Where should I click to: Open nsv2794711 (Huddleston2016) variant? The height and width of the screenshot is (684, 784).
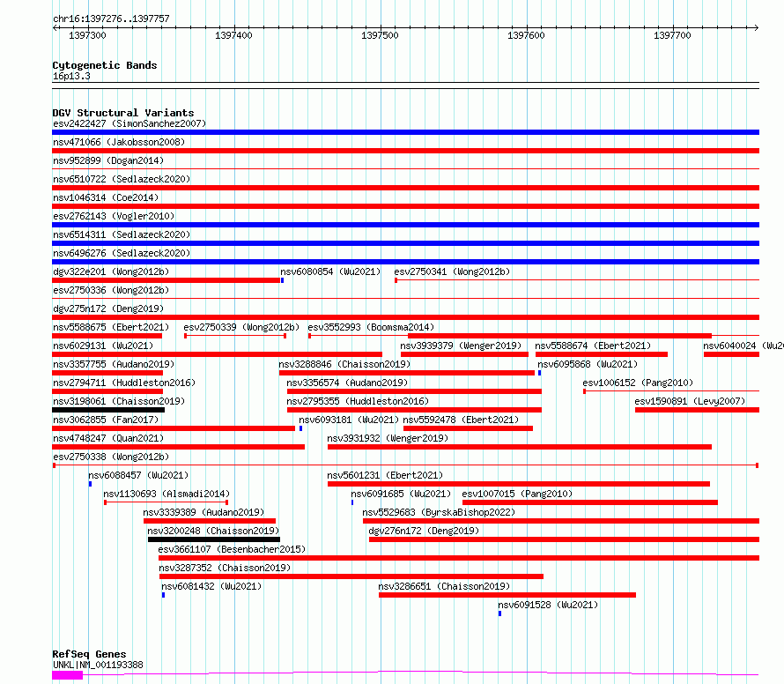click(124, 383)
